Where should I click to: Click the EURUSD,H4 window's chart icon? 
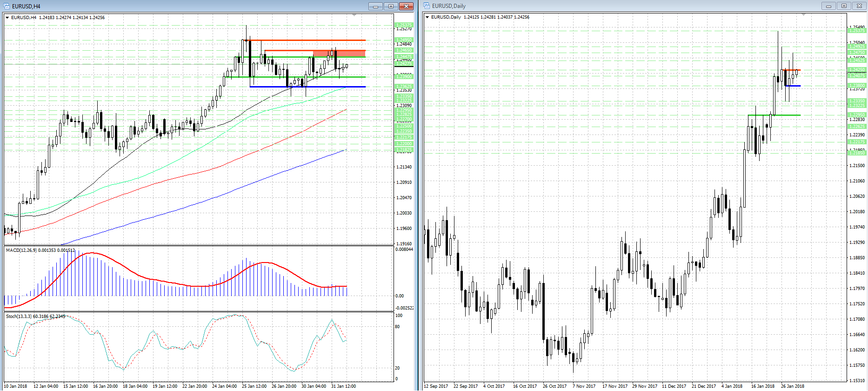pyautogui.click(x=7, y=6)
